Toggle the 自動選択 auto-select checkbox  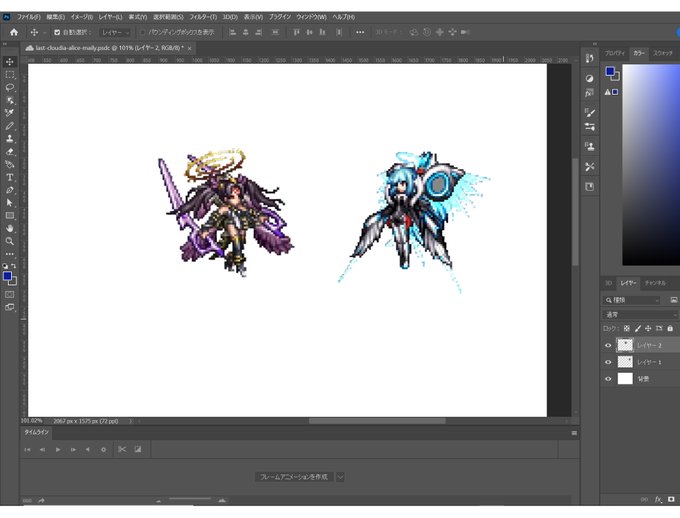point(57,32)
